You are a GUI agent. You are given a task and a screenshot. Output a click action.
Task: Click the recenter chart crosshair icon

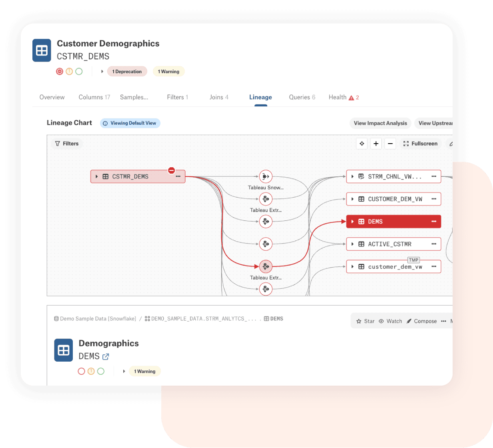[362, 144]
